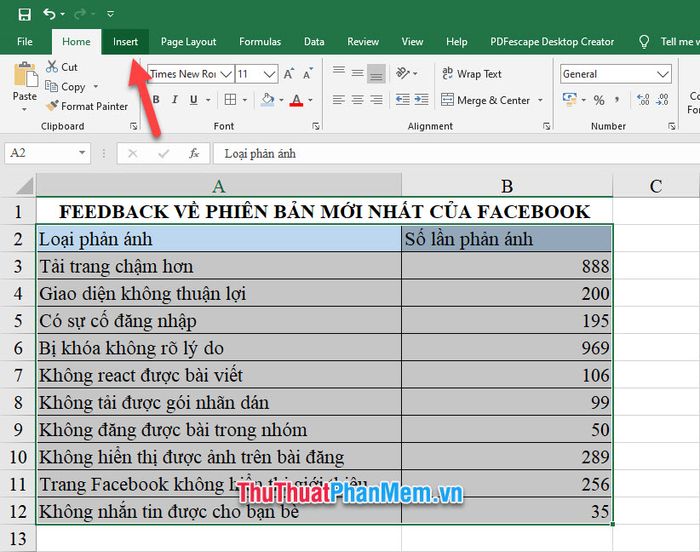This screenshot has height=552, width=700.
Task: Apply cell borders
Action: (230, 100)
